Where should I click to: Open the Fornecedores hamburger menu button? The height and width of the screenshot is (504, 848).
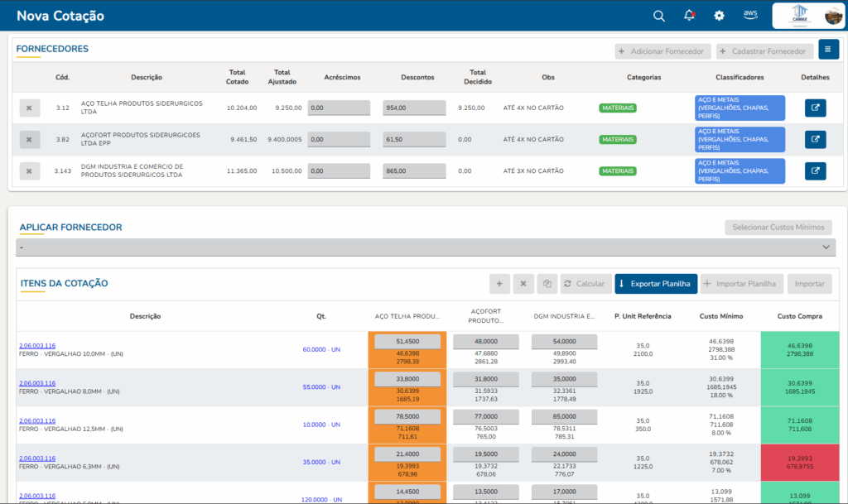[828, 50]
